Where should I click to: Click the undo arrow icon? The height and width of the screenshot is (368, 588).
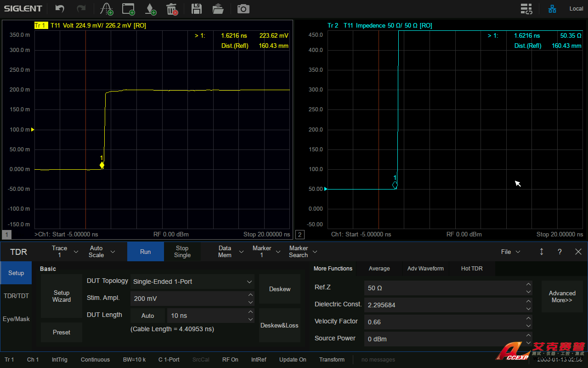tap(60, 9)
